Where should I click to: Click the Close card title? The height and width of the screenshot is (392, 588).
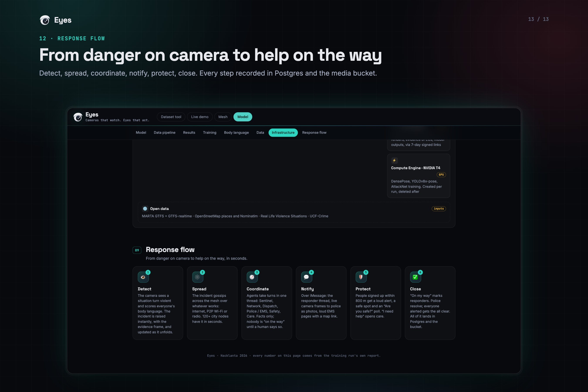point(416,289)
